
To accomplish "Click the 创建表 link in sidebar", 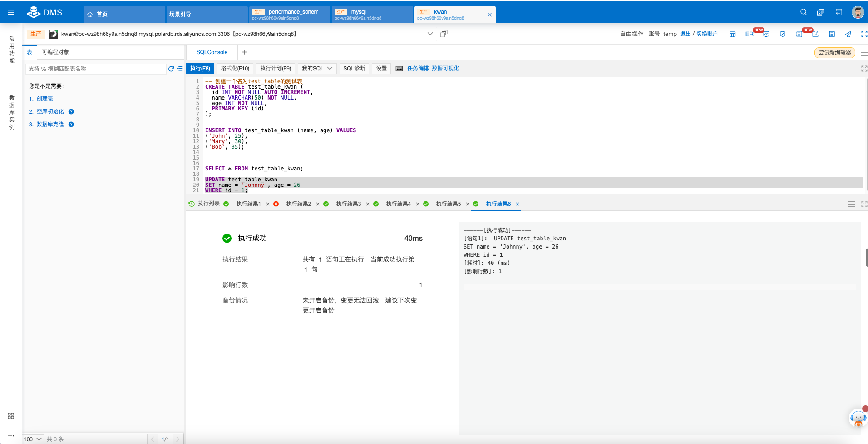I will pos(44,99).
